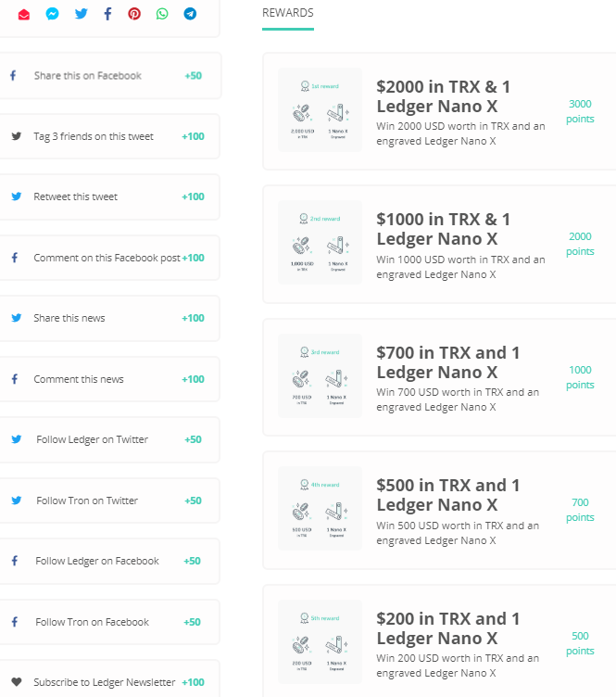Click the Twitter share icon in top row
Image resolution: width=616 pixels, height=697 pixels.
pos(81,14)
